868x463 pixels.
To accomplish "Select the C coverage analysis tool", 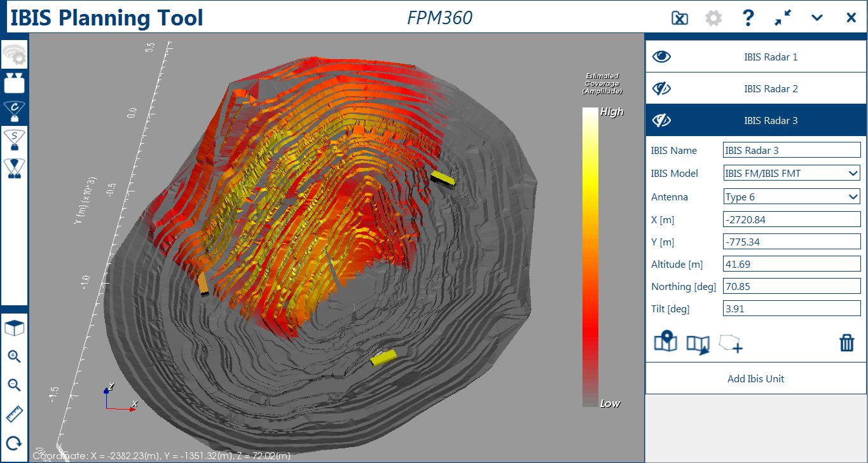I will click(x=14, y=111).
